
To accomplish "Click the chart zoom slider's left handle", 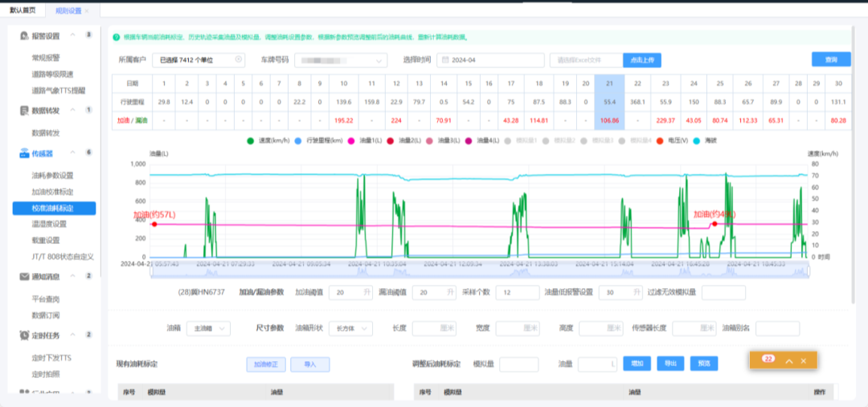I will [x=152, y=272].
